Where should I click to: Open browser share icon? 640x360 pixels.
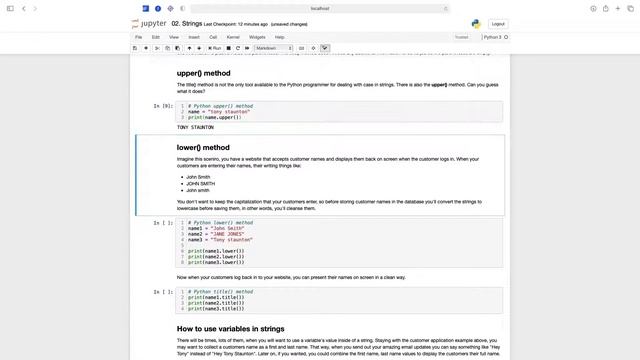pyautogui.click(x=606, y=8)
